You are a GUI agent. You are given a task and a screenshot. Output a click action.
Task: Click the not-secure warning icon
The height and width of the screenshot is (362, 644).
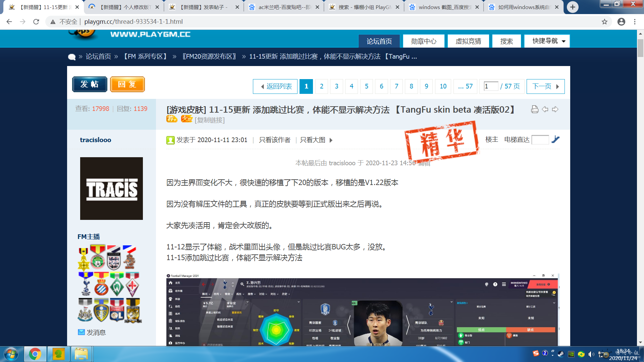pos(53,22)
